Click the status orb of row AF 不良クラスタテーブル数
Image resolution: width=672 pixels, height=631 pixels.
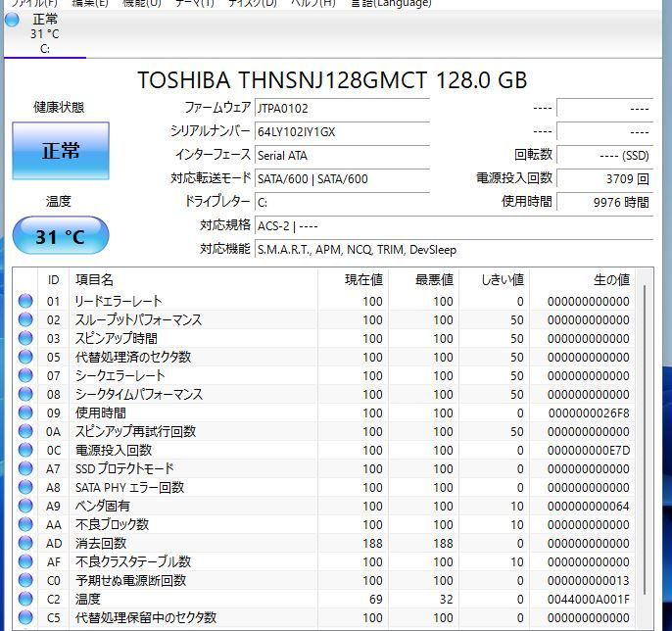tap(25, 562)
